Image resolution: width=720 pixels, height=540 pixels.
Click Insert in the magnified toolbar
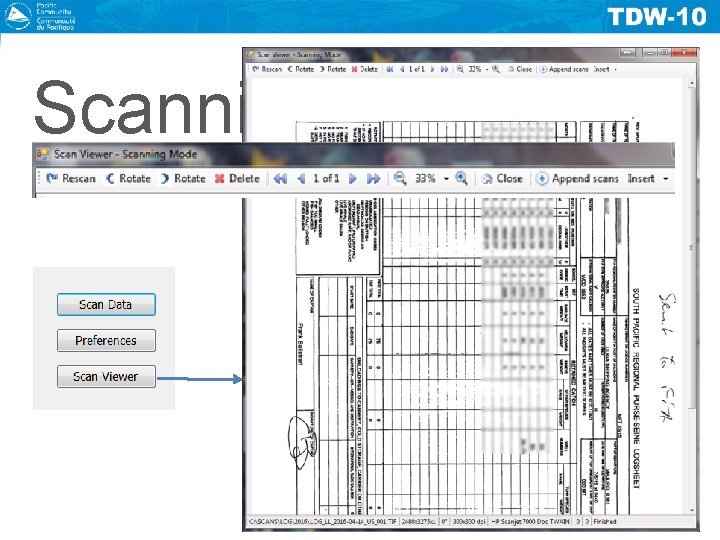click(x=641, y=179)
